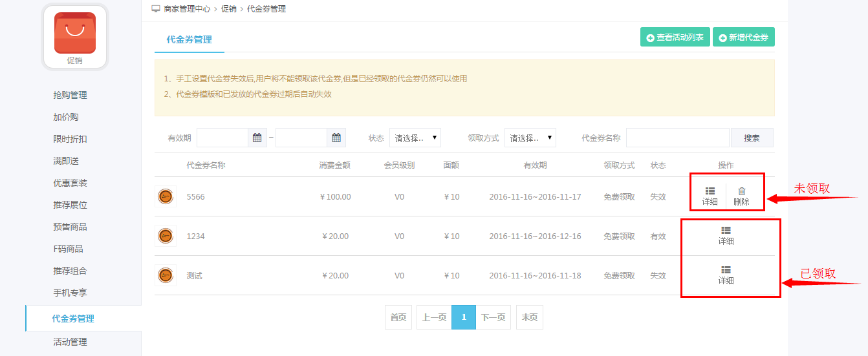The width and height of the screenshot is (868, 356).
Task: Open the 代金券管理 tab
Action: 190,39
